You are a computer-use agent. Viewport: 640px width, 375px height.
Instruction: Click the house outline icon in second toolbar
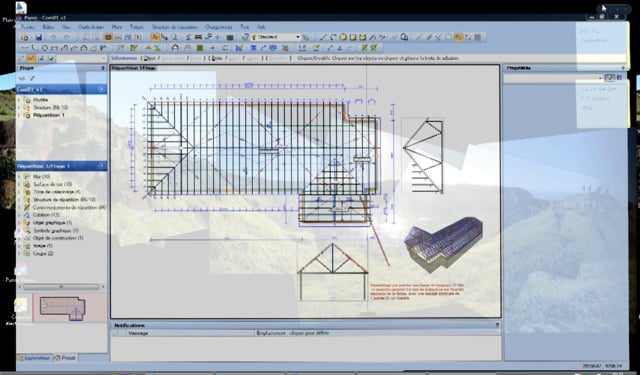tap(175, 48)
